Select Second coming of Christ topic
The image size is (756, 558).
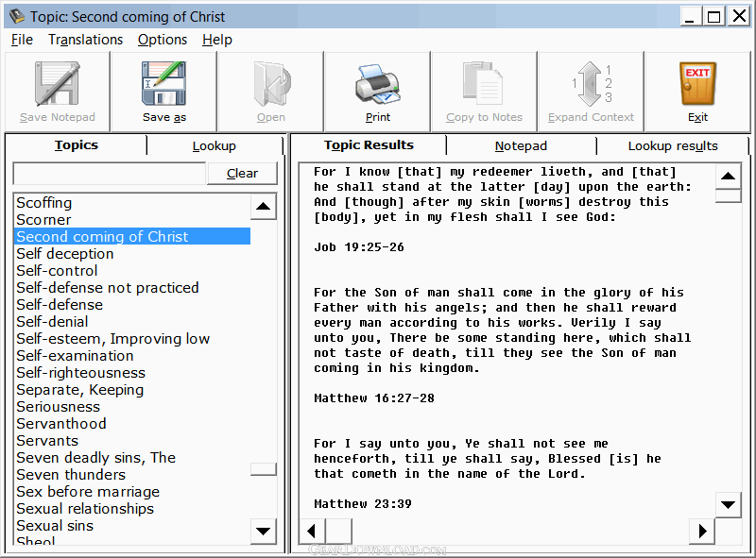132,237
